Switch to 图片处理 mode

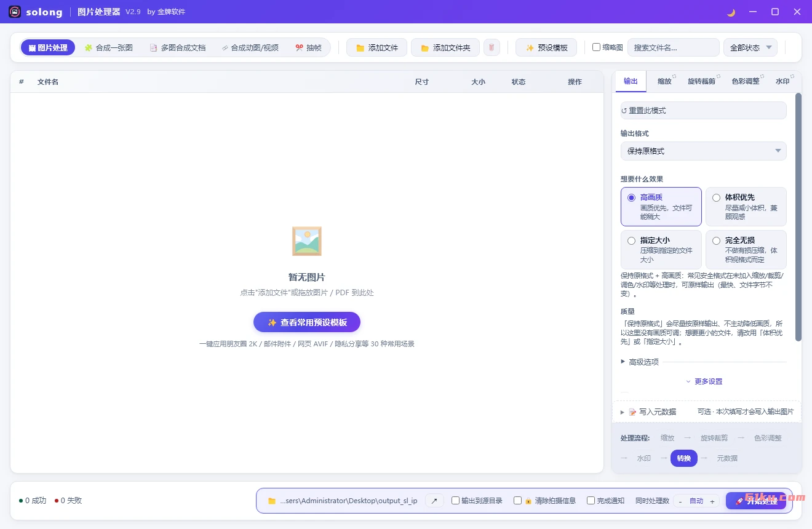point(48,47)
